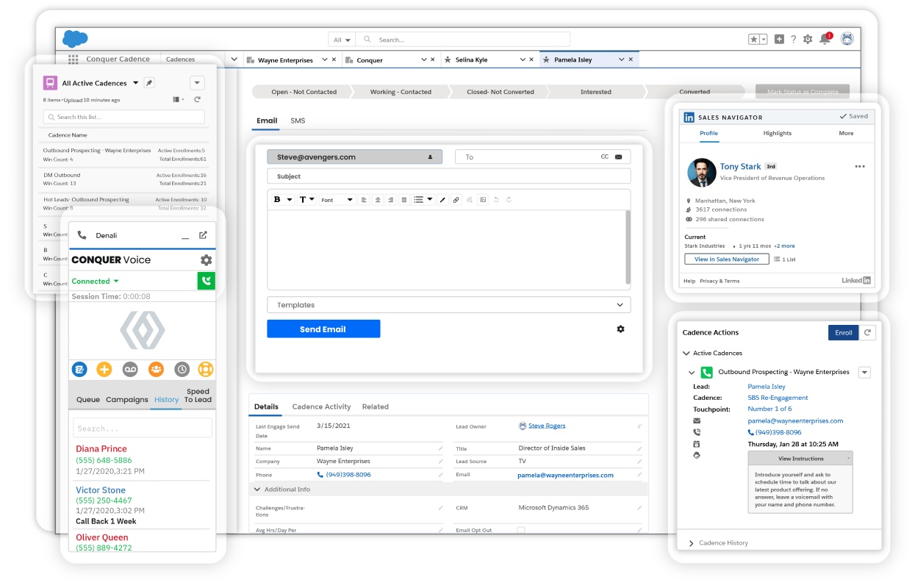Click View in Sales Navigator button
Image resolution: width=915 pixels, height=588 pixels.
point(727,259)
